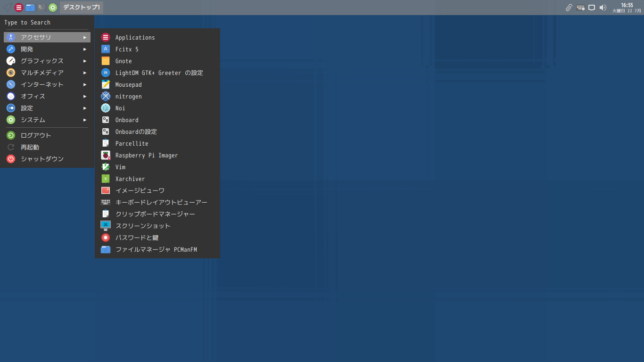This screenshot has width=644, height=362.
Task: Choose ログアウト from the menu
Action: coord(47,135)
